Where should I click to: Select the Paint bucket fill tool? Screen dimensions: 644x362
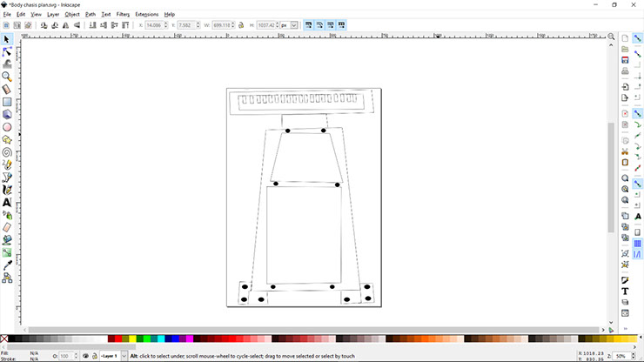click(7, 240)
